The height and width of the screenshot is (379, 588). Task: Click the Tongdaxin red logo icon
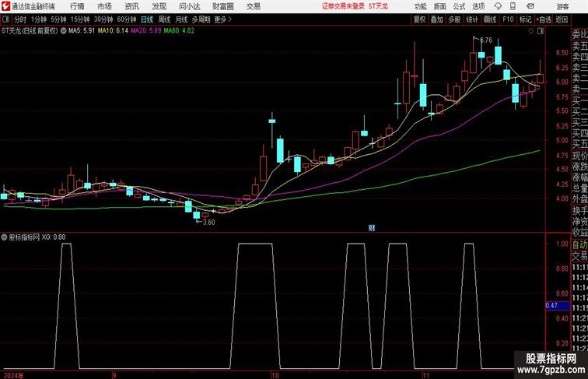5,6
